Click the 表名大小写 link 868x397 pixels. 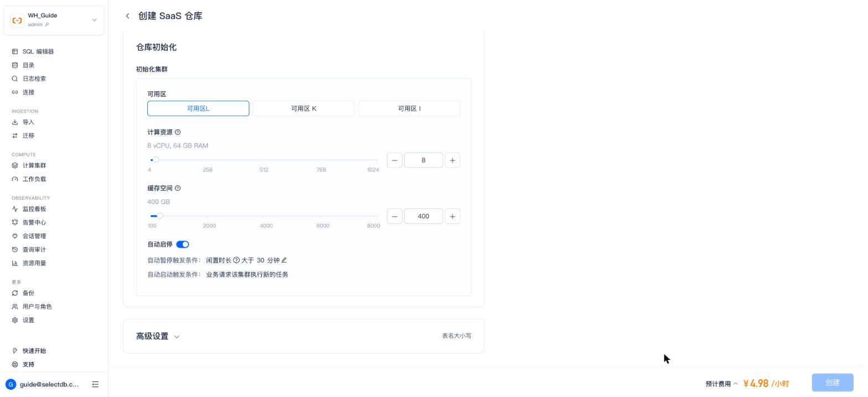pos(457,336)
